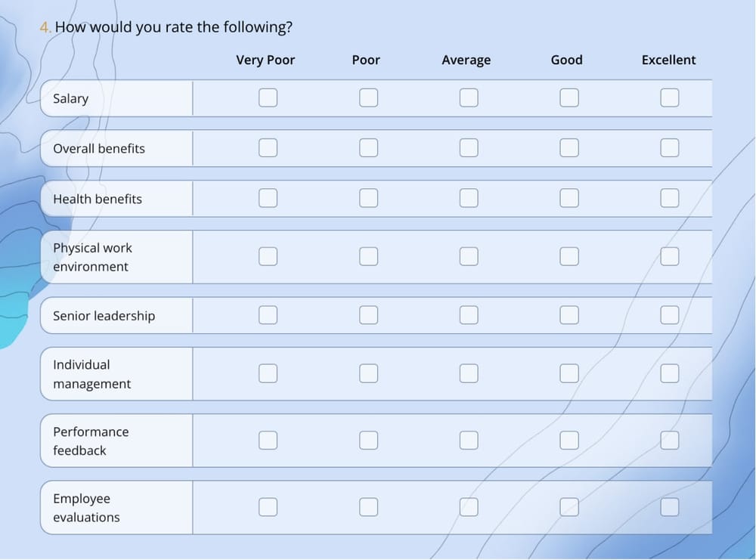Tick Excellent for Senior leadership
The width and height of the screenshot is (756, 560).
click(x=669, y=315)
